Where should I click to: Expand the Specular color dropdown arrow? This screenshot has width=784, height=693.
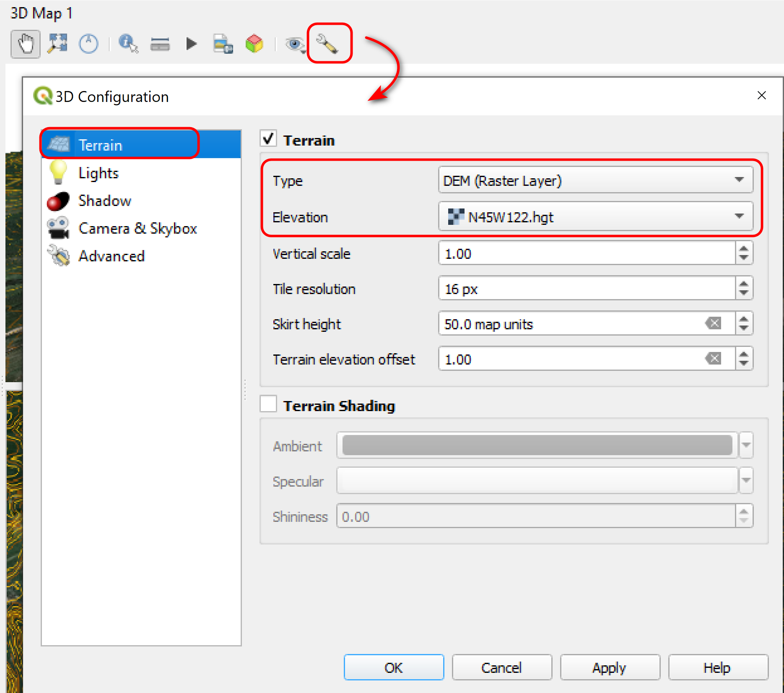pos(746,481)
